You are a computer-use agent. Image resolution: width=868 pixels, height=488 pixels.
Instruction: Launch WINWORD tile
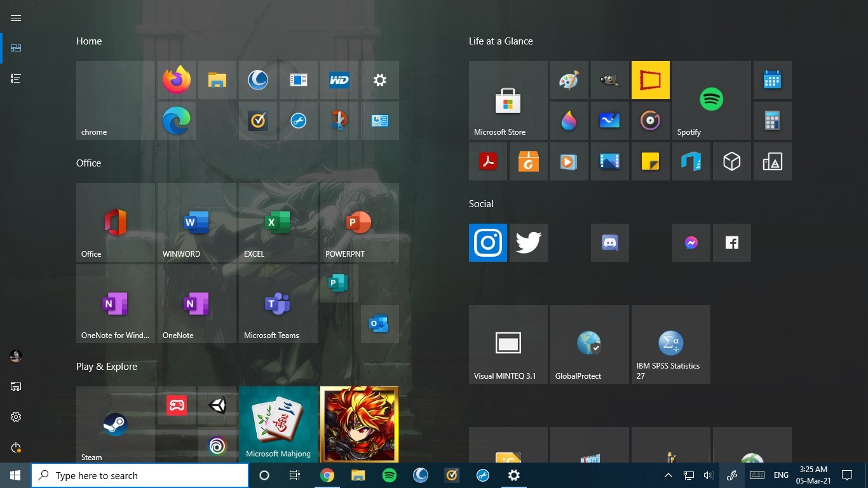(197, 222)
